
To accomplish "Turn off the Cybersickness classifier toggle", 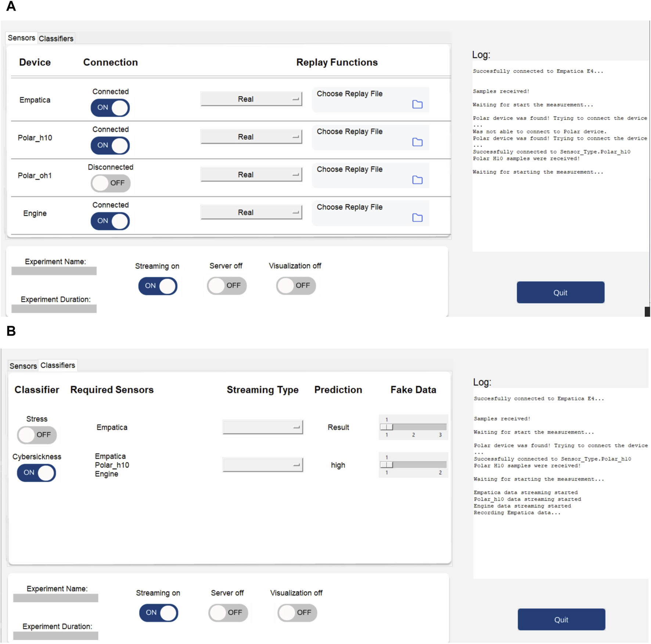I will pos(37,473).
